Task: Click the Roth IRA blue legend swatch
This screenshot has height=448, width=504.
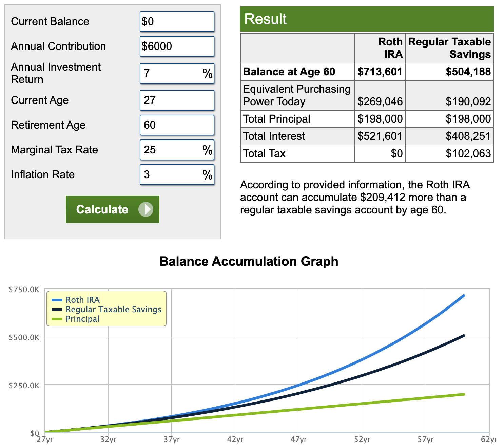Action: click(57, 300)
